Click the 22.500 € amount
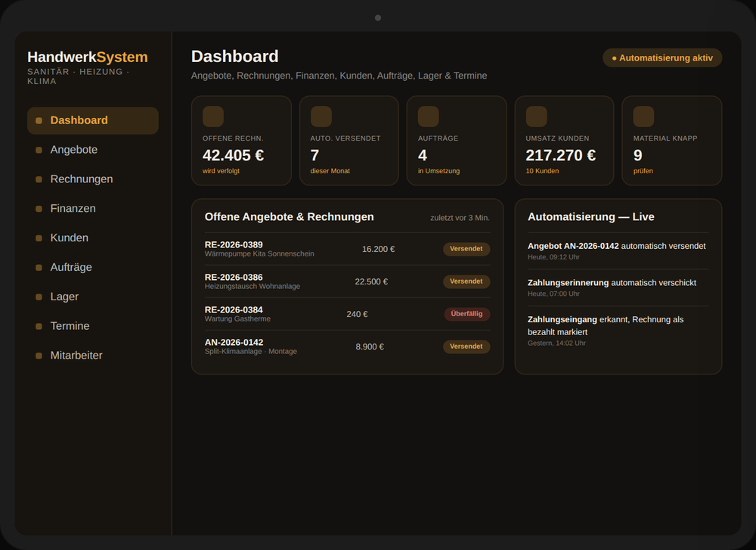 [371, 281]
